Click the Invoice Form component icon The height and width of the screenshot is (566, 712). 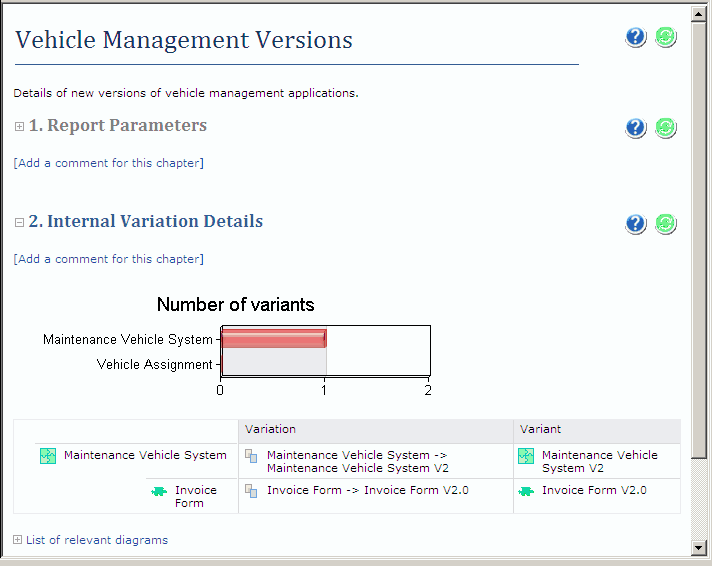click(x=158, y=491)
